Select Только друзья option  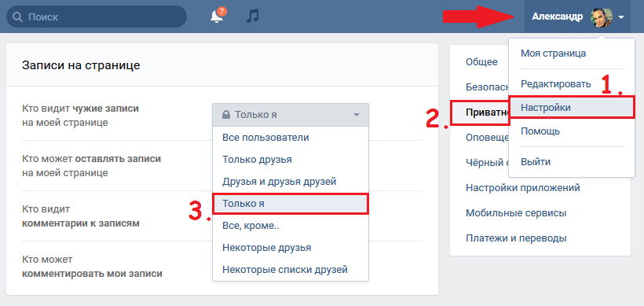291,160
